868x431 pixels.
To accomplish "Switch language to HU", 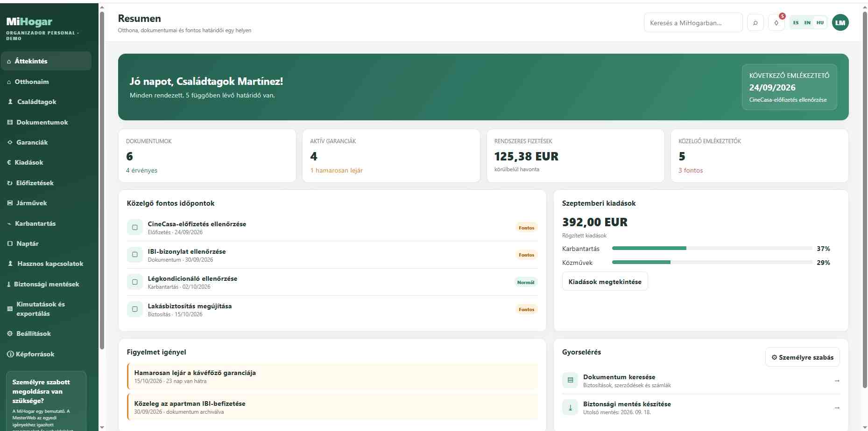I will click(820, 22).
